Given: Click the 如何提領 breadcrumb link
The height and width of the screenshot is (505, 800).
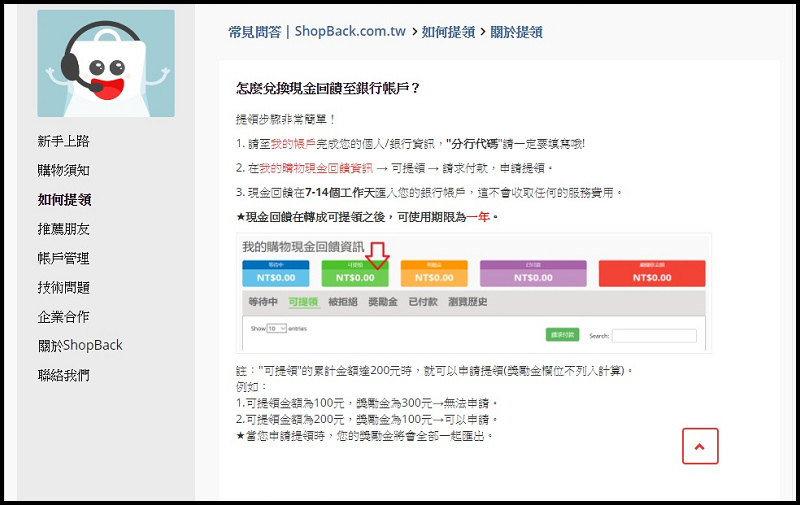Looking at the screenshot, I should [448, 32].
